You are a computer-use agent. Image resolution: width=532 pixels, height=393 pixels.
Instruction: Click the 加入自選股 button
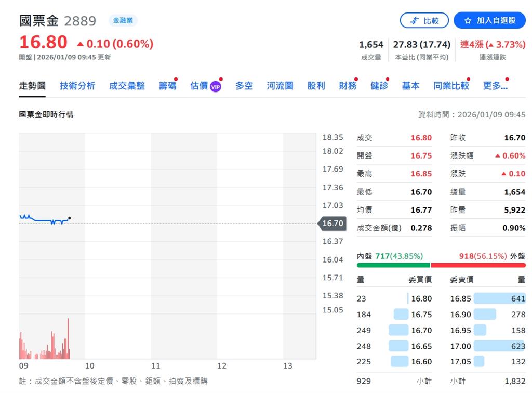tap(489, 20)
